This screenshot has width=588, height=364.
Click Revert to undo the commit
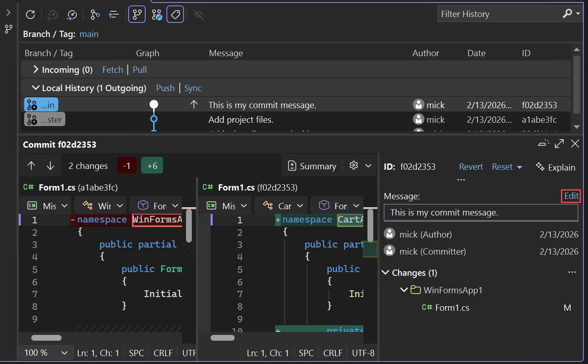coord(471,166)
